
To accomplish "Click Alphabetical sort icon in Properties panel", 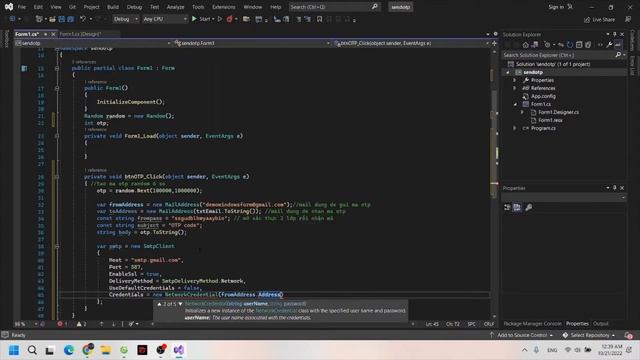I will click(517, 207).
